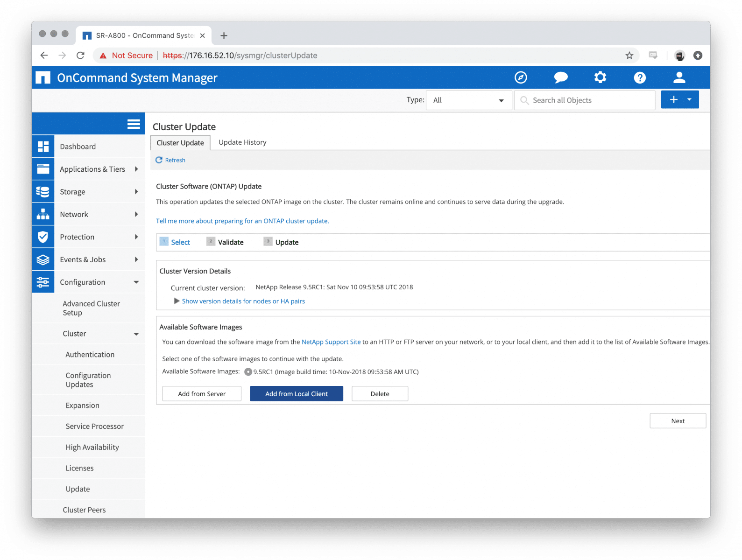
Task: Collapse the Cluster subsection arrow
Action: click(136, 334)
